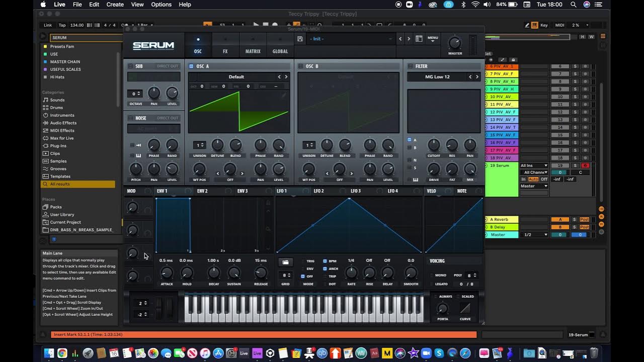This screenshot has height=362, width=644.
Task: Click the Link button in Ableton
Action: coord(48,25)
